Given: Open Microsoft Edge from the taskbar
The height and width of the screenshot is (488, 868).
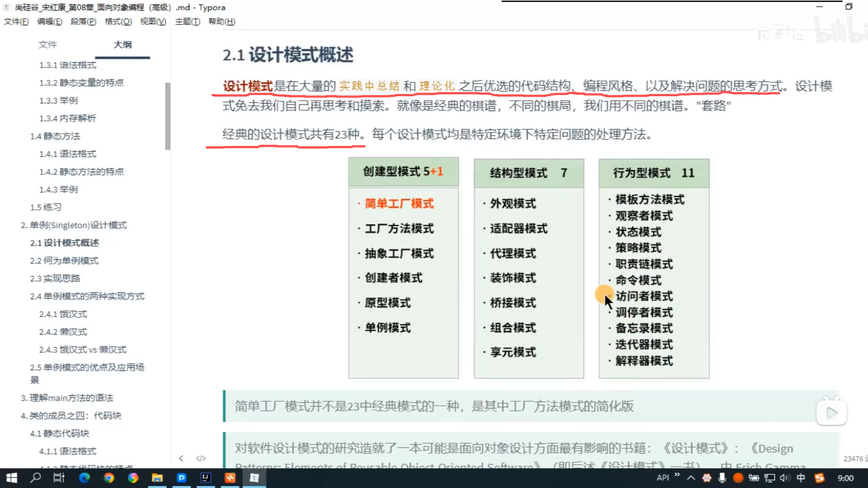Looking at the screenshot, I should point(85,478).
